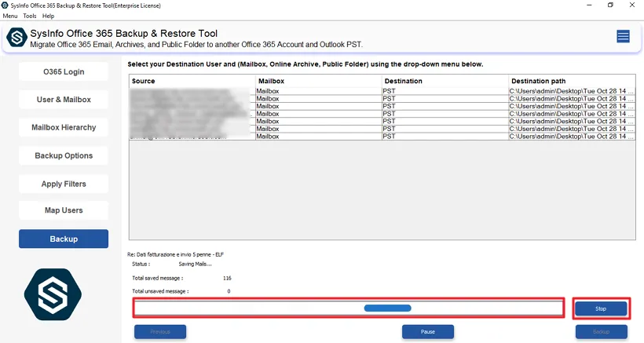The height and width of the screenshot is (343, 644).
Task: Select the last row's PST destination cell
Action: click(445, 137)
